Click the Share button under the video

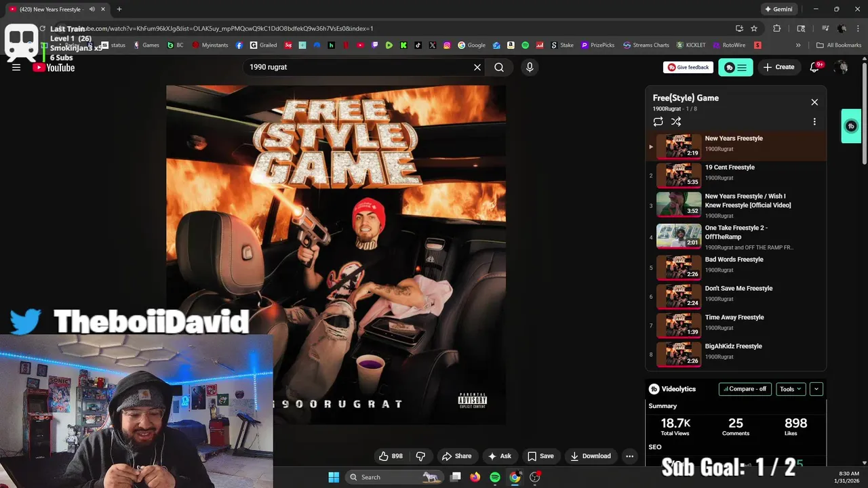456,456
